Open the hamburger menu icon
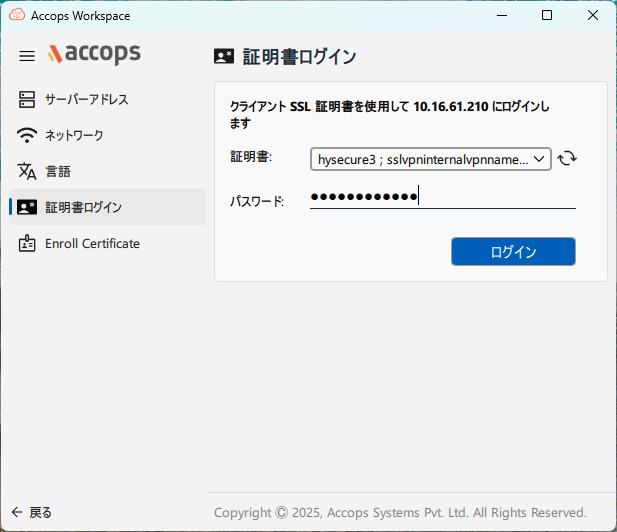This screenshot has height=532, width=617. [27, 56]
